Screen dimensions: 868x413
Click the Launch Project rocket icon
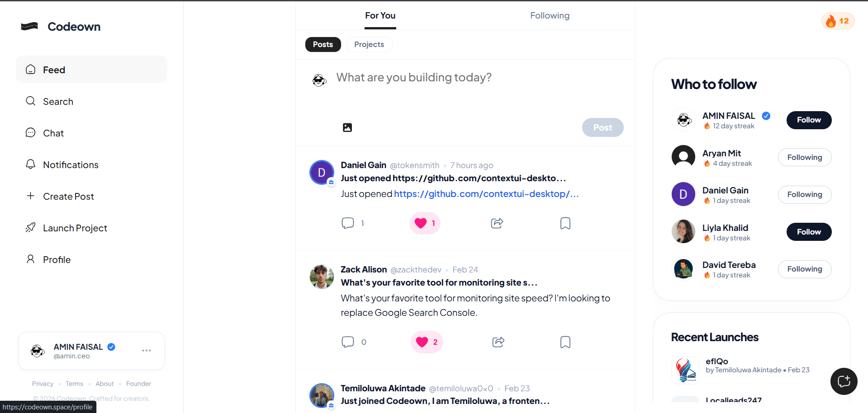pos(30,227)
